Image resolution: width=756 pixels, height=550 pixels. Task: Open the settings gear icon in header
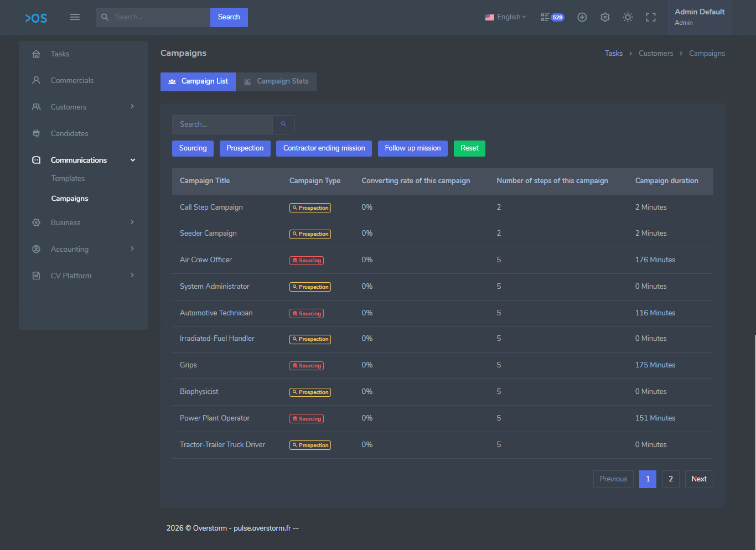pyautogui.click(x=605, y=17)
